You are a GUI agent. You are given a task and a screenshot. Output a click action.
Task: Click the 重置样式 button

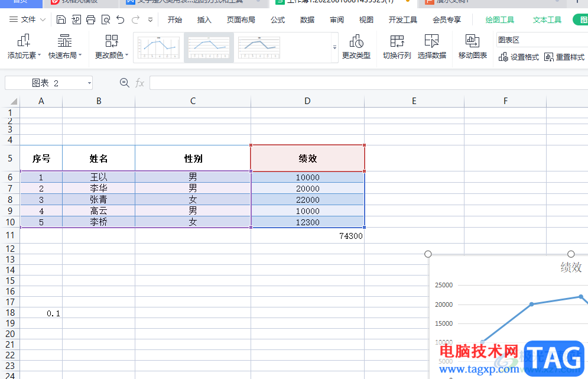[564, 57]
